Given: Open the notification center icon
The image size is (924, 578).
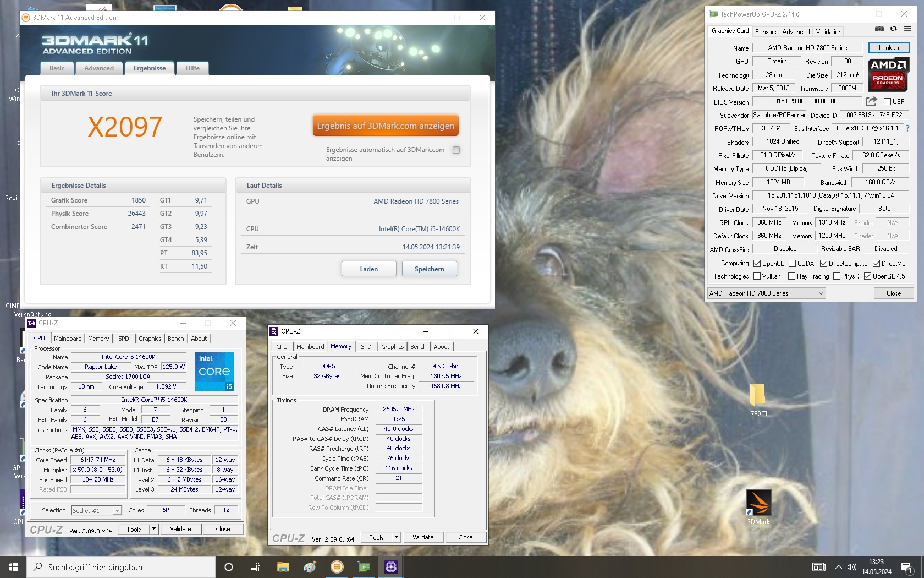Looking at the screenshot, I should coord(907,567).
